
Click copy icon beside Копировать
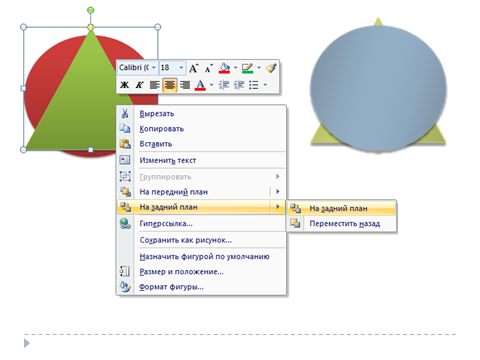(125, 129)
